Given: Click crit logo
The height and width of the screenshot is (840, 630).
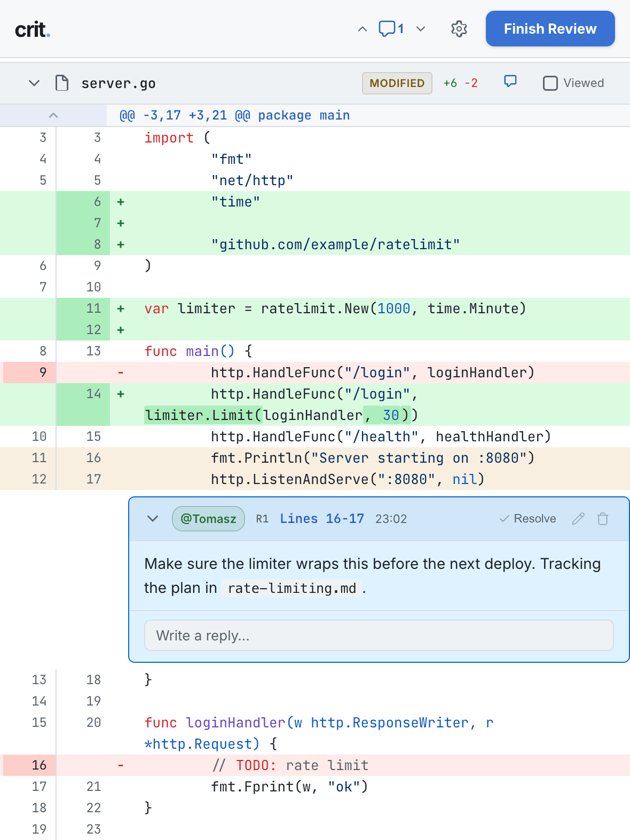Looking at the screenshot, I should pyautogui.click(x=33, y=30).
